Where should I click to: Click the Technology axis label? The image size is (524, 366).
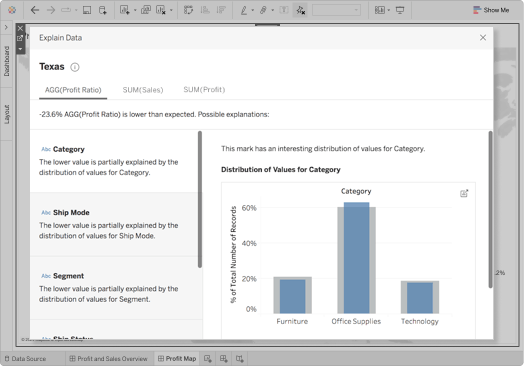tap(420, 321)
